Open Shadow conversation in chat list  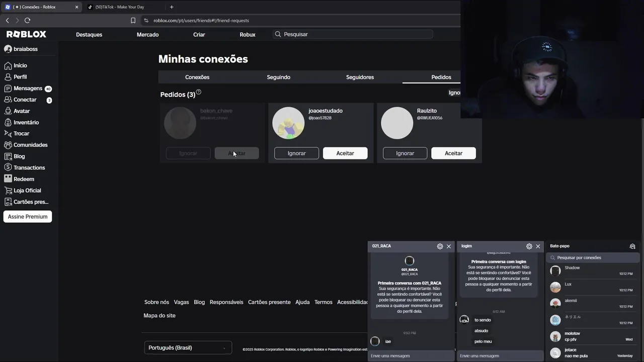tap(592, 271)
